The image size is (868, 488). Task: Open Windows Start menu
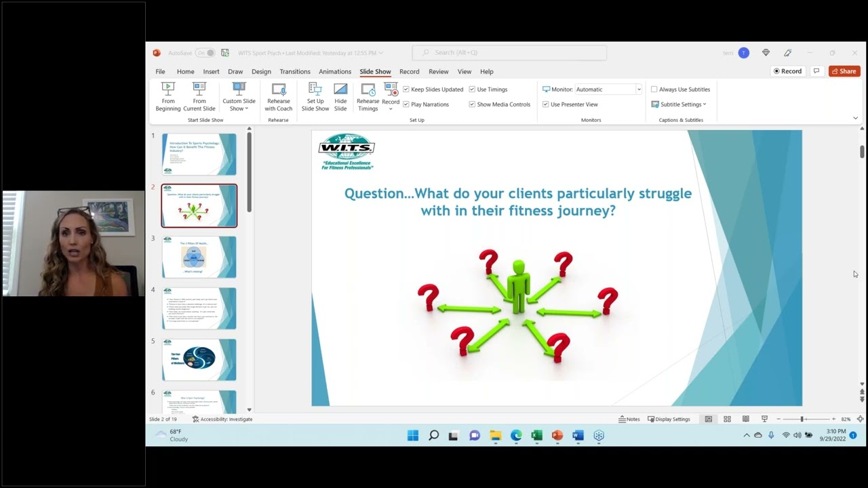pos(413,436)
